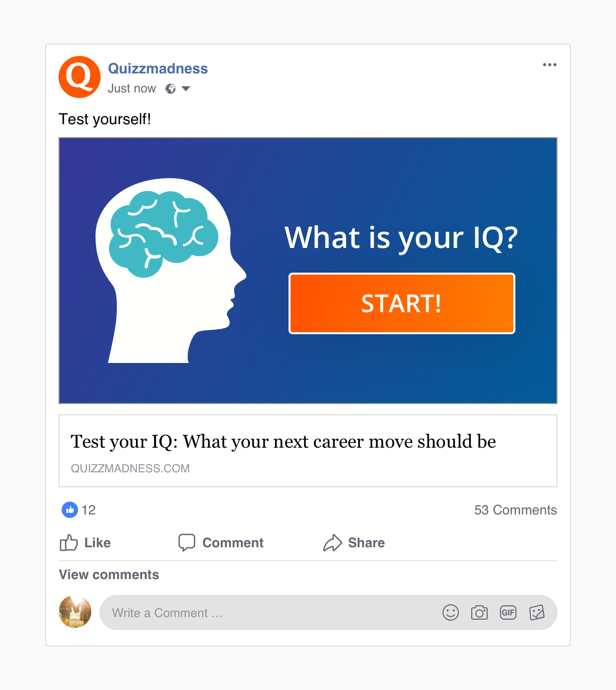Screen dimensions: 616x690
Task: Open the Quizzmadness page name link
Action: coord(158,69)
